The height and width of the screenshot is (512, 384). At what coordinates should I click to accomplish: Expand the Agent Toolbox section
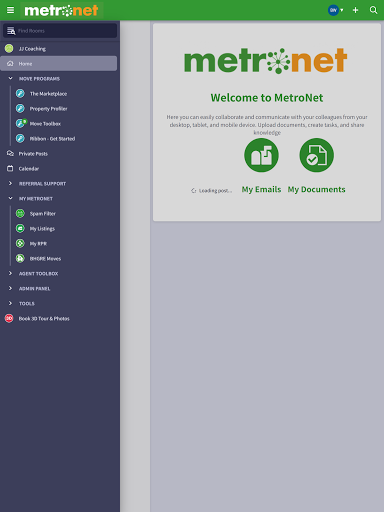[x=10, y=273]
